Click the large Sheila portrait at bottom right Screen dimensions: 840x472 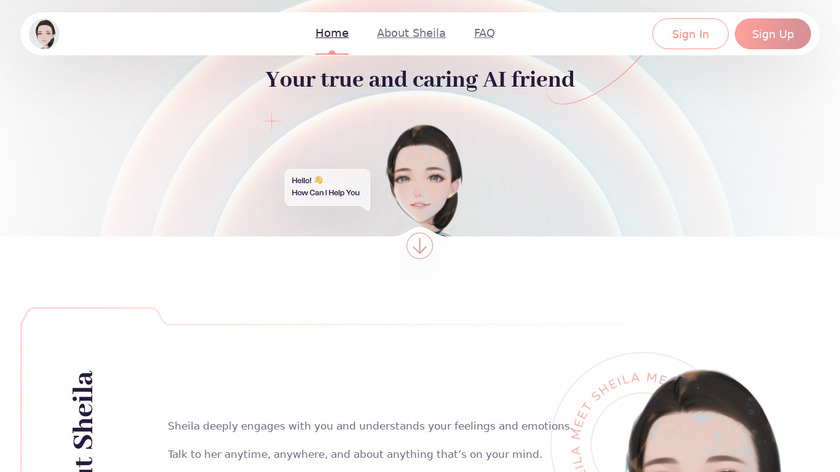point(704,421)
